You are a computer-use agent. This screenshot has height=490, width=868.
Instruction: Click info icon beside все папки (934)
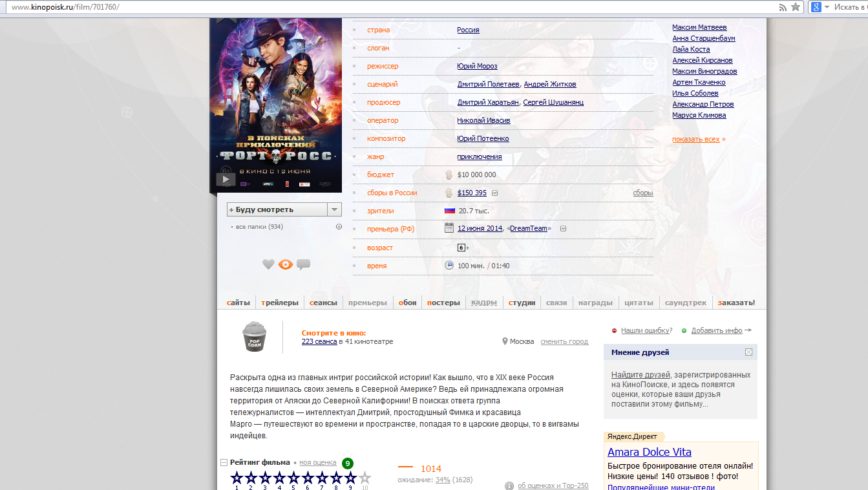pyautogui.click(x=339, y=227)
